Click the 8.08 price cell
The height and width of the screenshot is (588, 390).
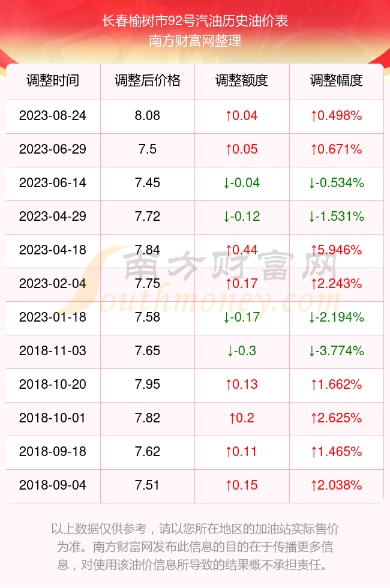(148, 115)
